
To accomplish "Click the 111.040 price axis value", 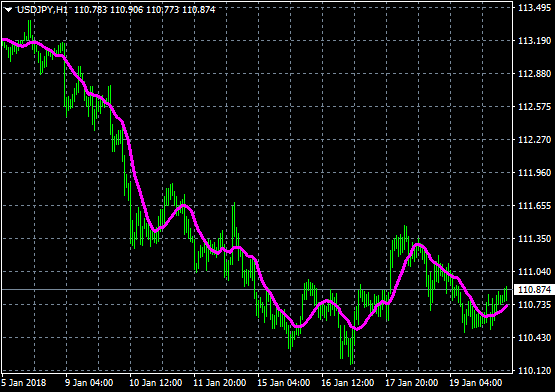I will pyautogui.click(x=534, y=272).
